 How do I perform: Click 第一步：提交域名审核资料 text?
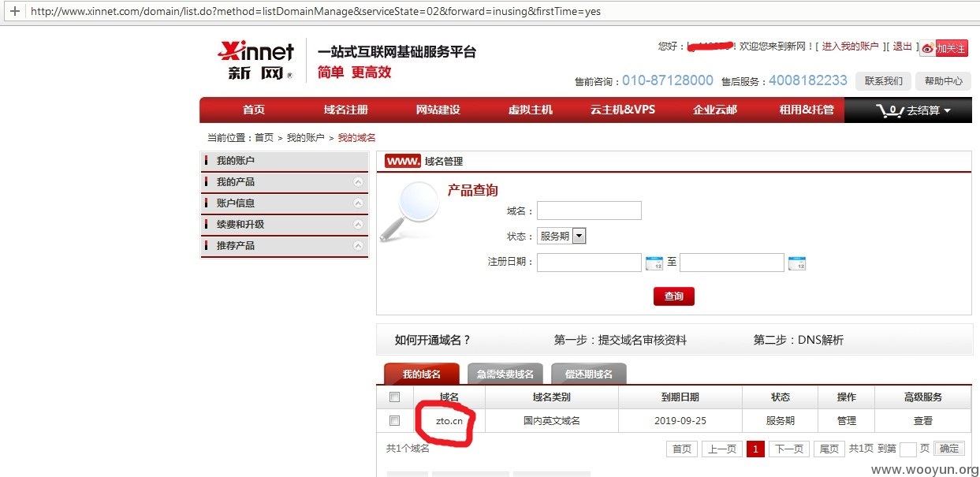click(620, 341)
